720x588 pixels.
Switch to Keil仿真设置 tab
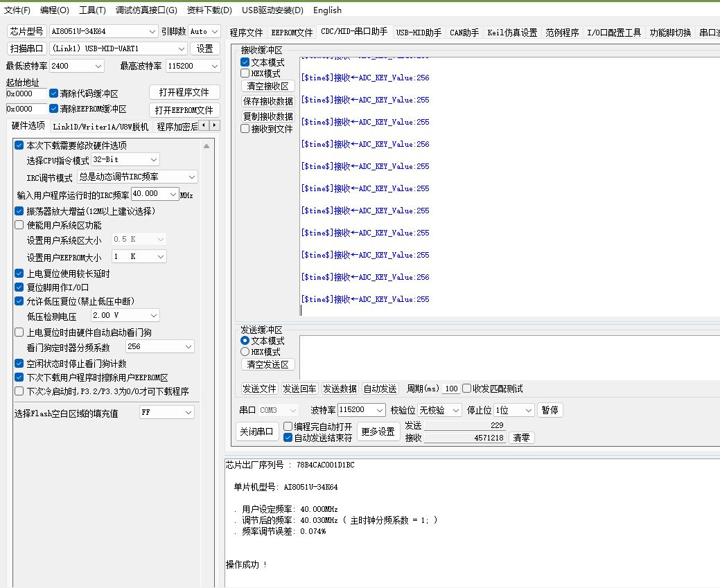click(512, 33)
